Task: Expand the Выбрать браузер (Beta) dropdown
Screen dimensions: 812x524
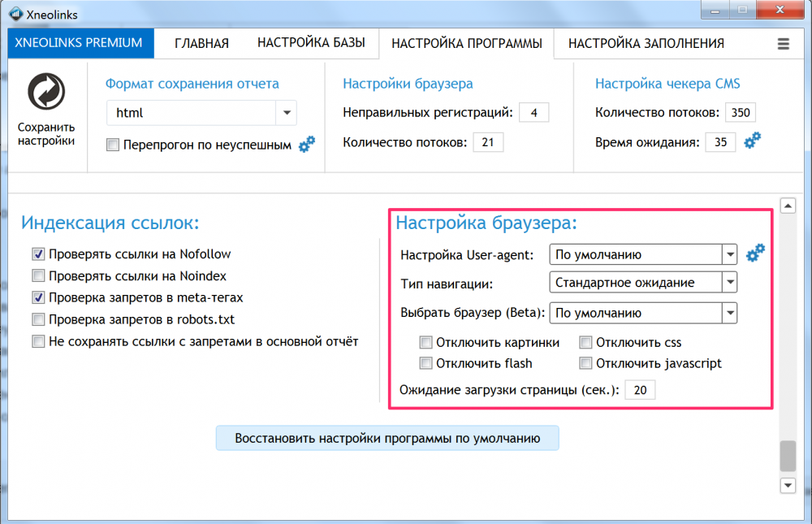Action: click(x=643, y=313)
